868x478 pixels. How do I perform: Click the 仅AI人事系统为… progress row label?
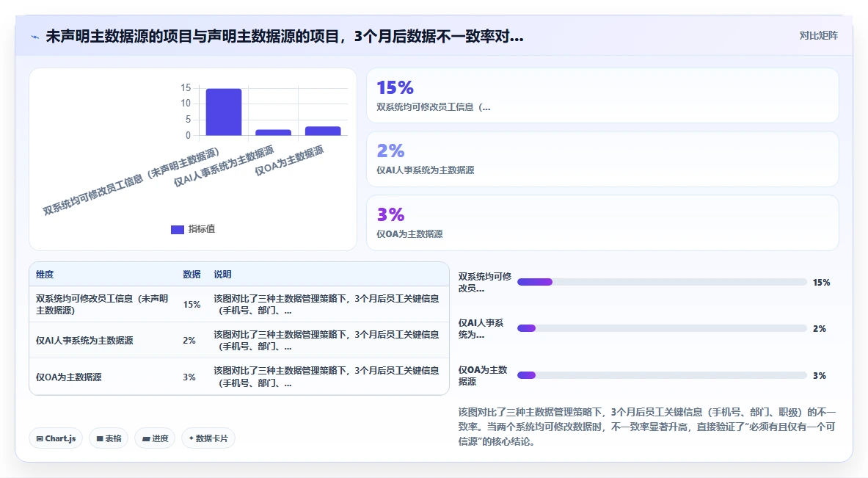[x=481, y=328]
